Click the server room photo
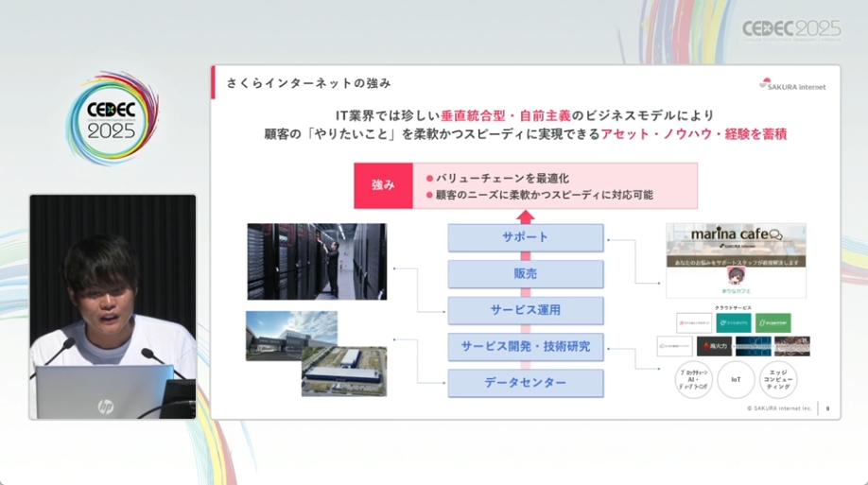 [317, 261]
